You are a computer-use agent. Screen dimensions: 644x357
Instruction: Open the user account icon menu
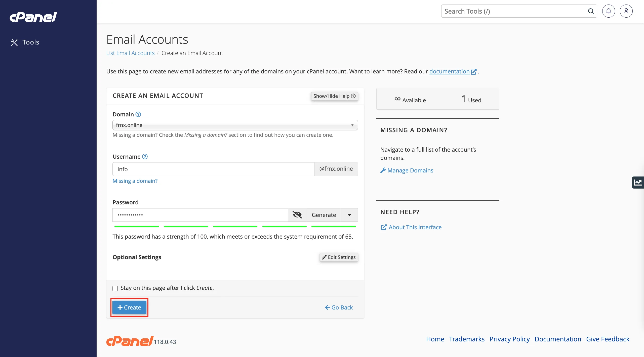tap(626, 11)
